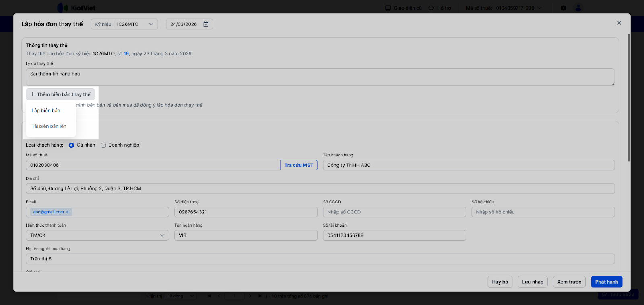
Task: Click the plus icon on Thêm biên bản thay thế
Action: 33,94
